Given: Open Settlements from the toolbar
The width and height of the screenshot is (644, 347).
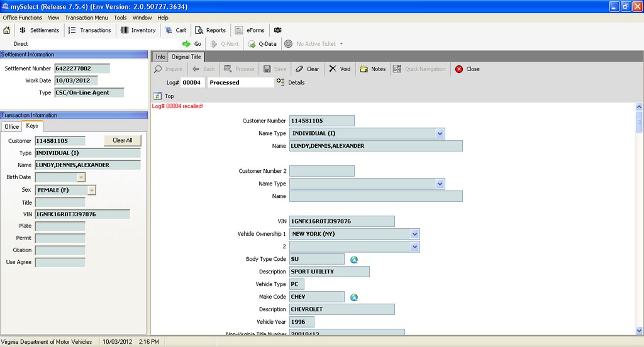Looking at the screenshot, I should coord(39,30).
